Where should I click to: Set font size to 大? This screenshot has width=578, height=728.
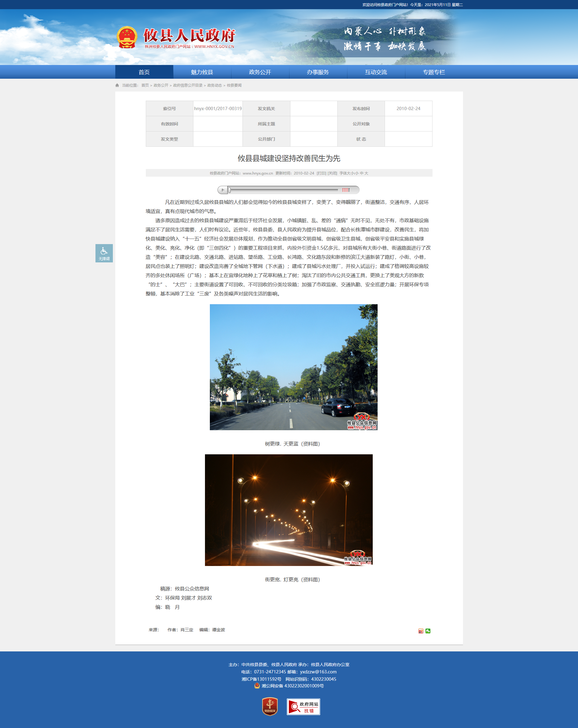coord(366,173)
